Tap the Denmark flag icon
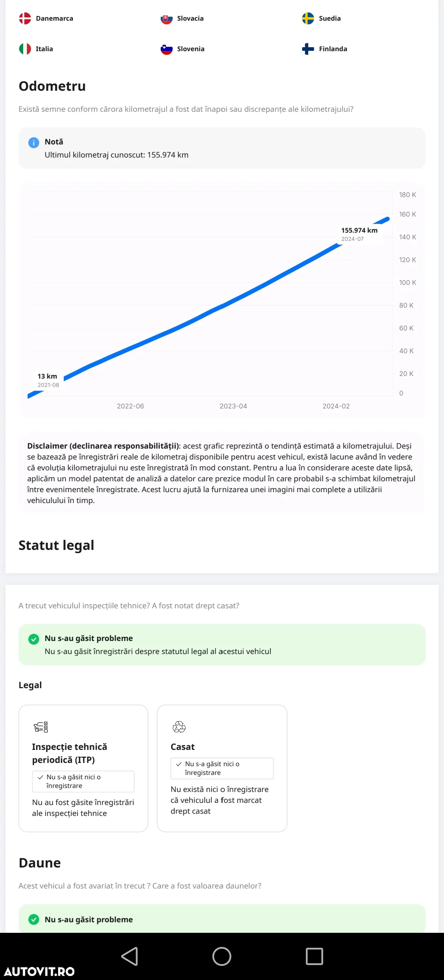This screenshot has width=444, height=980. coord(25,18)
